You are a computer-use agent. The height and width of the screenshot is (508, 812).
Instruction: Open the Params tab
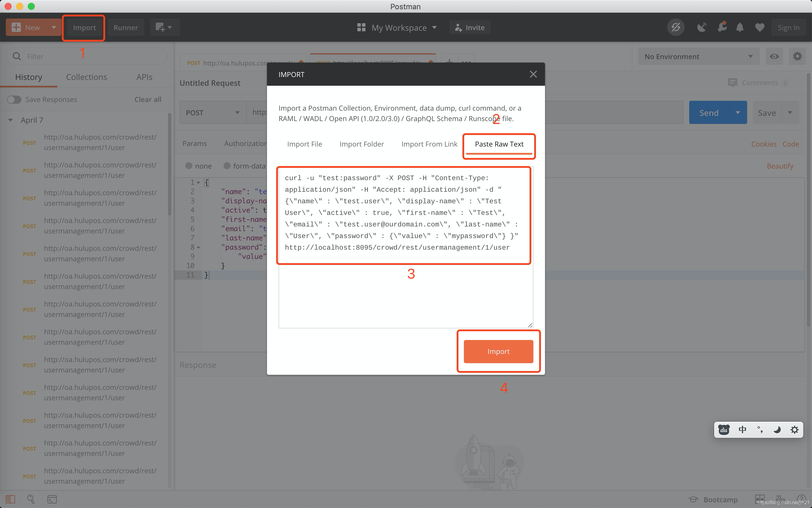tap(195, 144)
